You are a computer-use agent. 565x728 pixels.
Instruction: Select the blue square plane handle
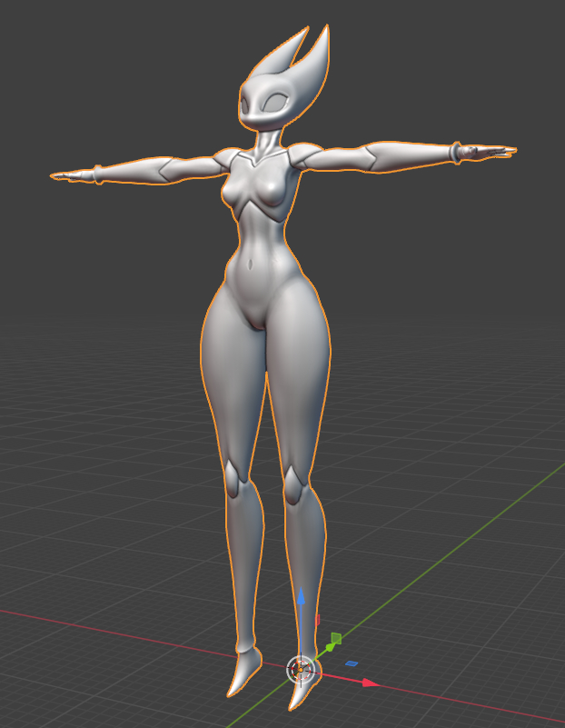(x=352, y=663)
